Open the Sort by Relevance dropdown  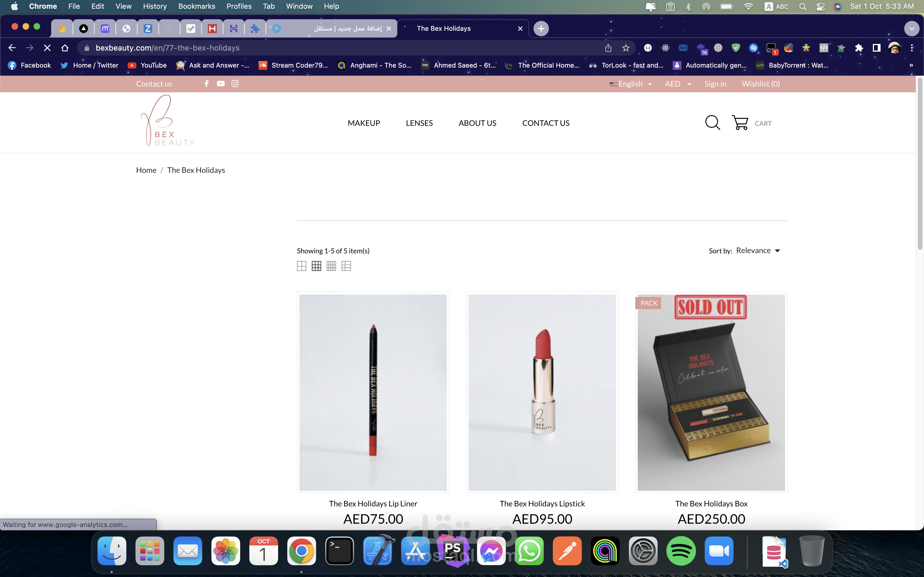click(x=758, y=251)
